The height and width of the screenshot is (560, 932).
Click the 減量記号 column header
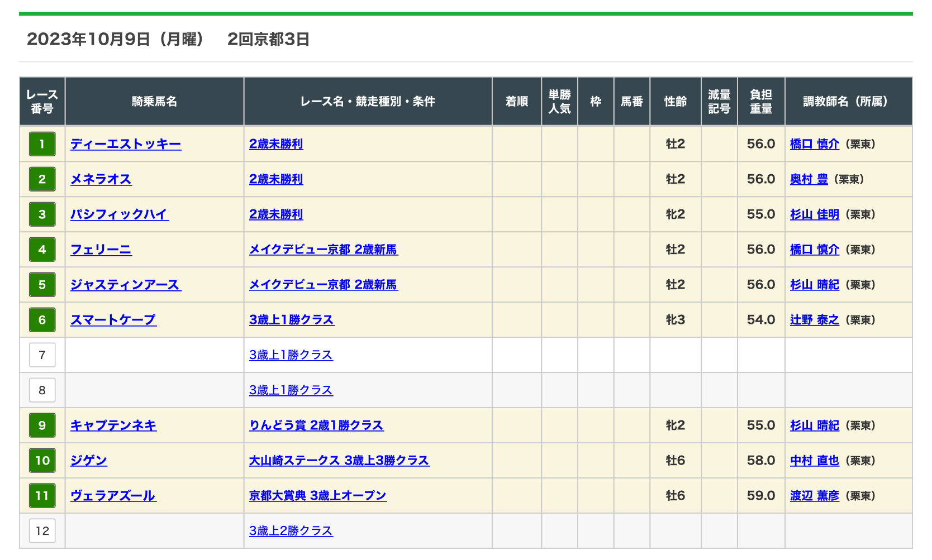(x=719, y=102)
